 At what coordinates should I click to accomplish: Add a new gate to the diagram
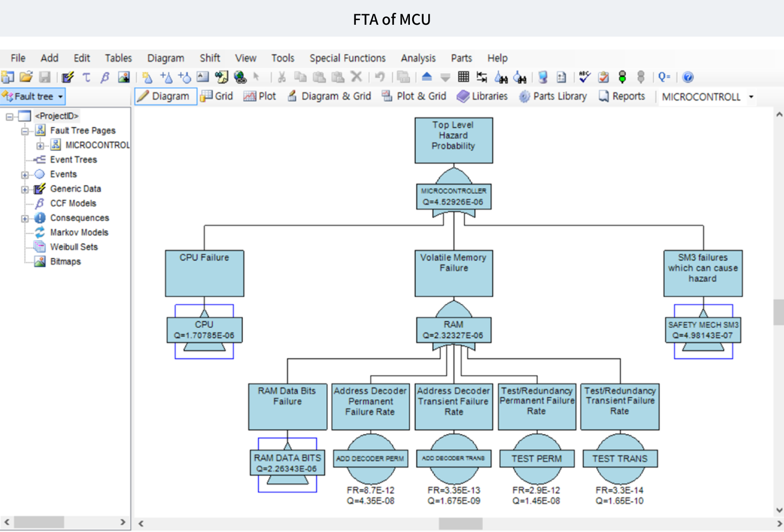[x=166, y=77]
